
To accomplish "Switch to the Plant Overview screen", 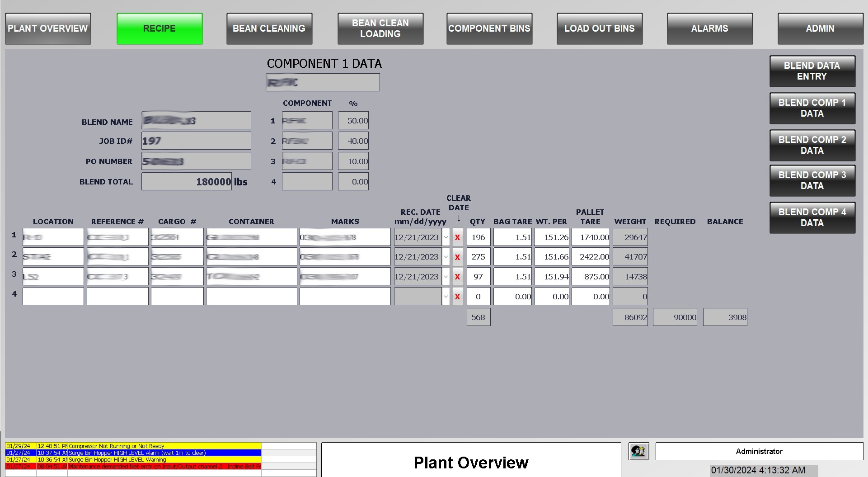I will (48, 28).
